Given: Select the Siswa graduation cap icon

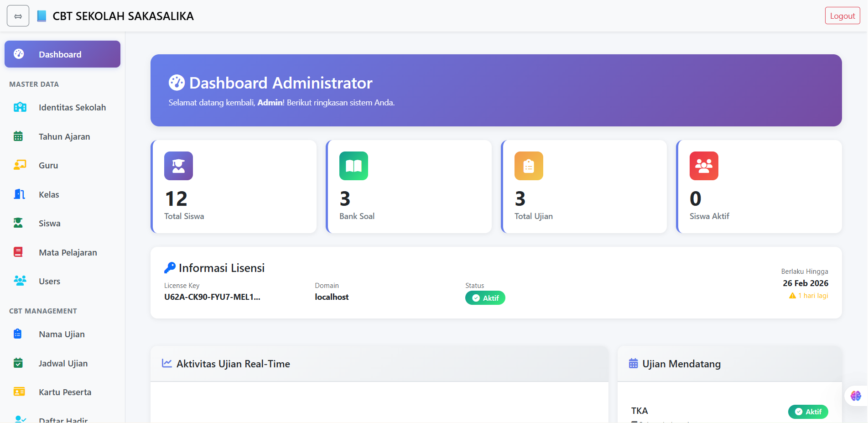Looking at the screenshot, I should 18,223.
